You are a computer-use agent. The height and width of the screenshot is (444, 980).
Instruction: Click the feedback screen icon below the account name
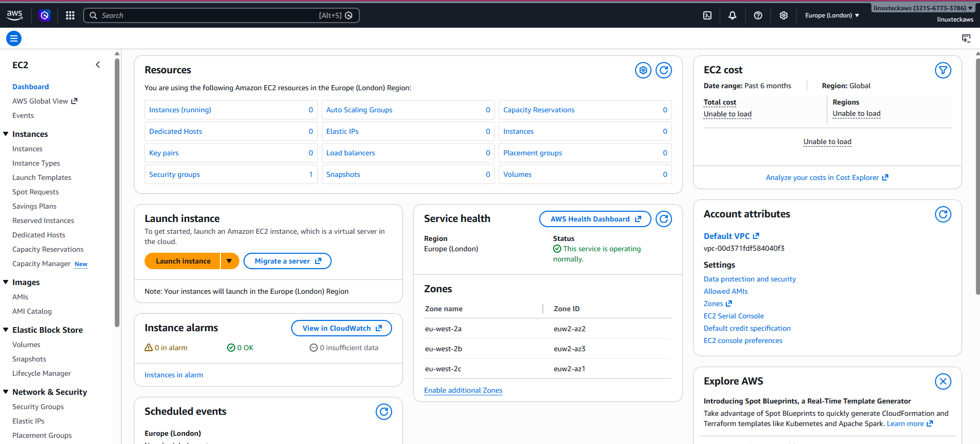coord(966,38)
